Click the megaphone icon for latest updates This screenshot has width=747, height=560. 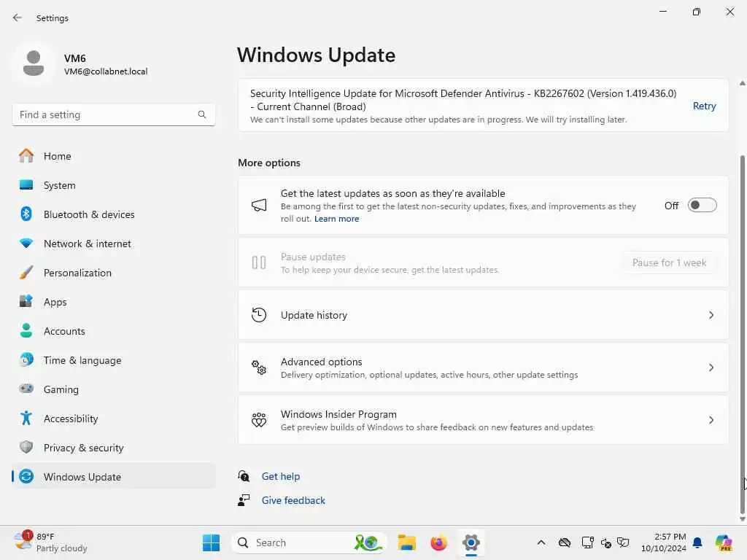pyautogui.click(x=259, y=205)
